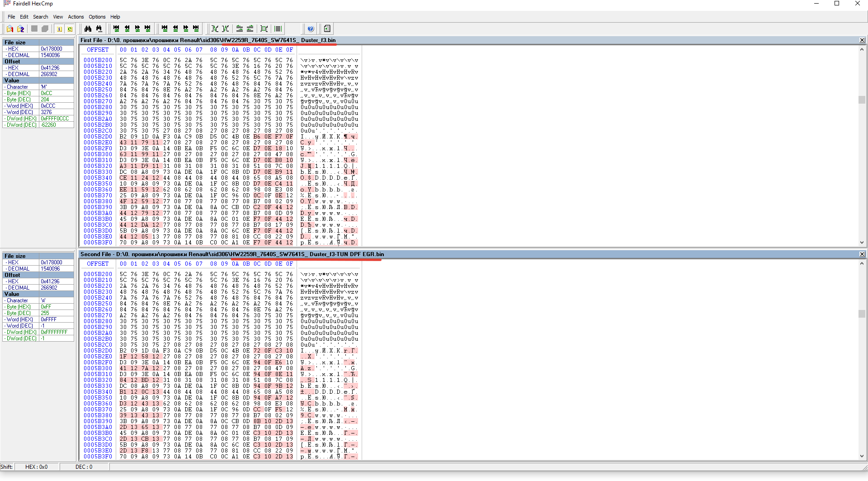This screenshot has width=868, height=481.
Task: Click Byte (DEC) value 204
Action: pos(57,100)
